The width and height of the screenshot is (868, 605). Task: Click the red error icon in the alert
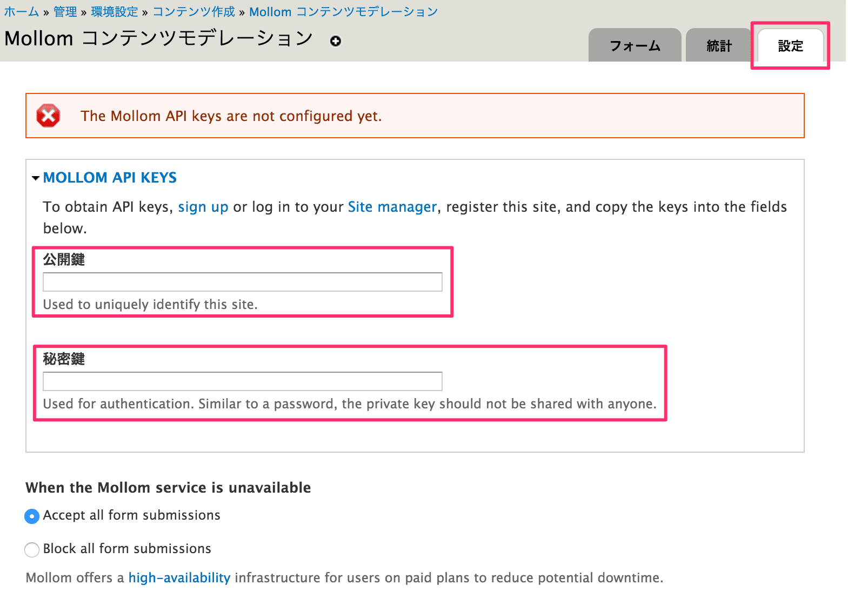[x=48, y=116]
